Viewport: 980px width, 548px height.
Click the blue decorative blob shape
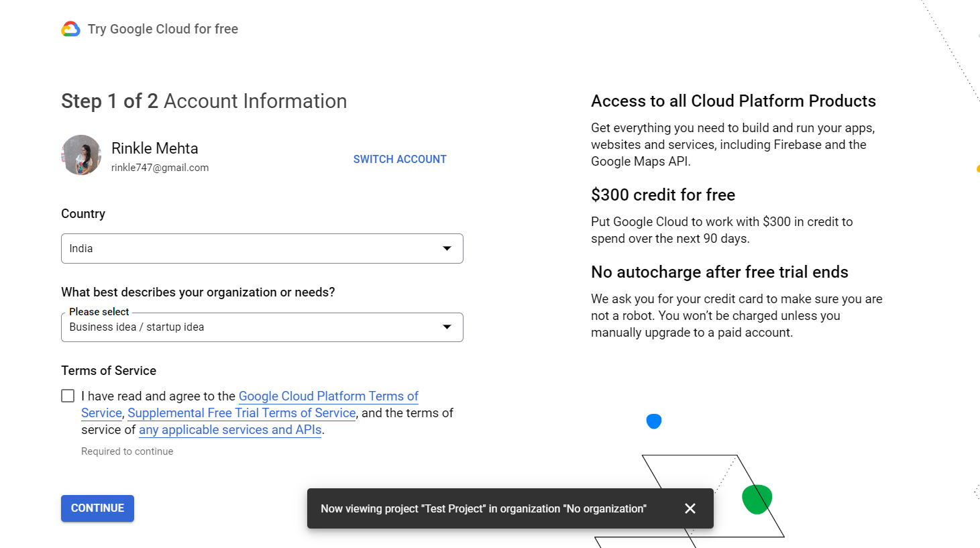654,421
